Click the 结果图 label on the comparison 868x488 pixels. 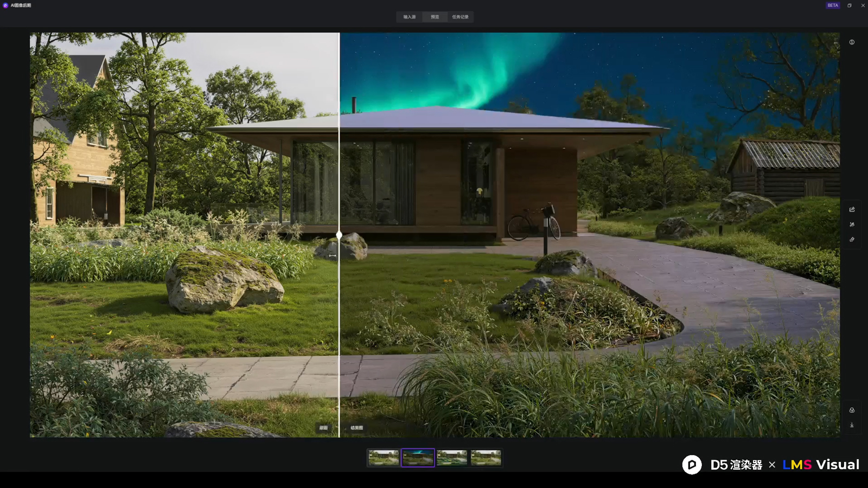click(x=356, y=428)
